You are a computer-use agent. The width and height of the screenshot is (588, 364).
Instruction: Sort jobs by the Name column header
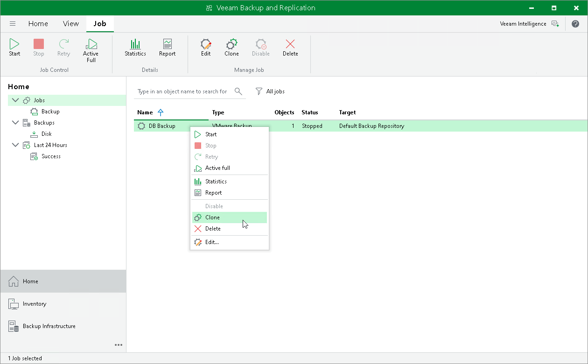pos(145,112)
